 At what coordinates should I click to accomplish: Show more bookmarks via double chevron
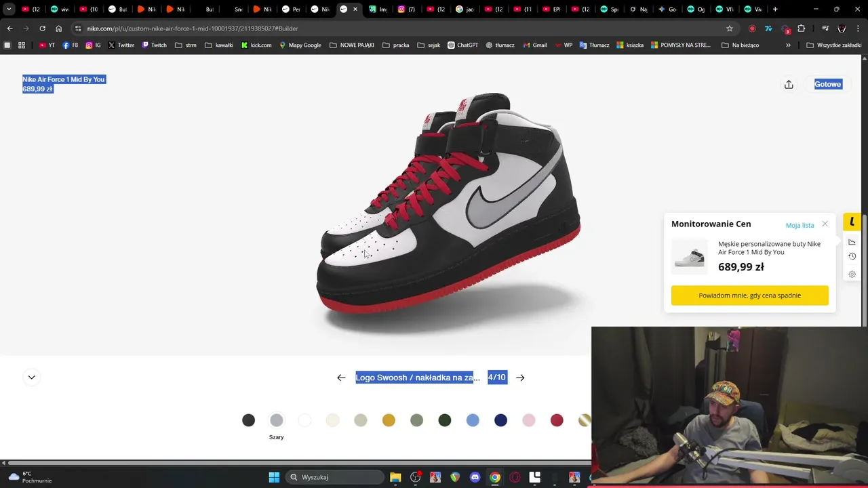pos(788,45)
